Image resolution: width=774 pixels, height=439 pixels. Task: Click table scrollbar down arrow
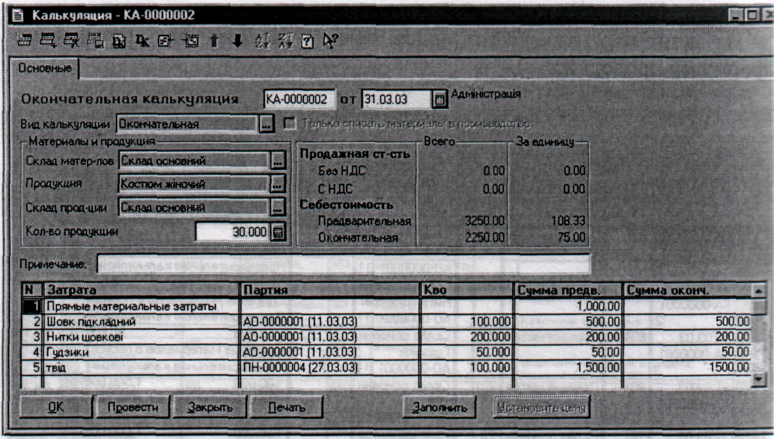[x=759, y=380]
